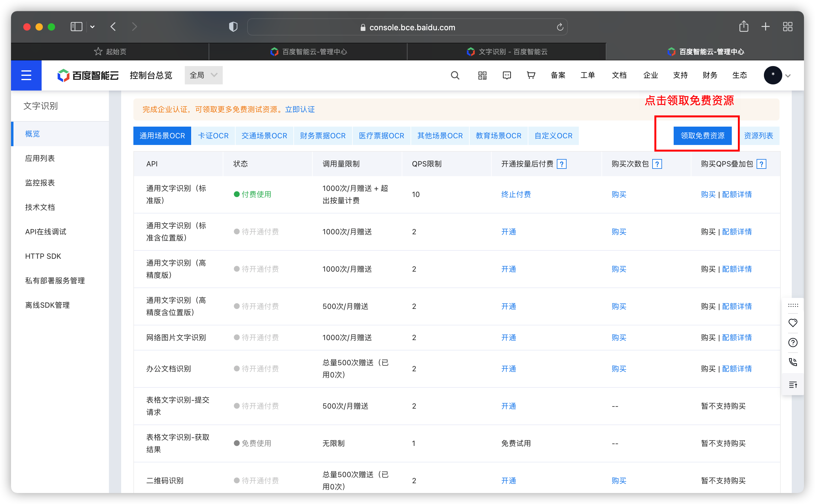Click the back-to-top floating icon
This screenshot has height=504, width=815.
tap(793, 385)
